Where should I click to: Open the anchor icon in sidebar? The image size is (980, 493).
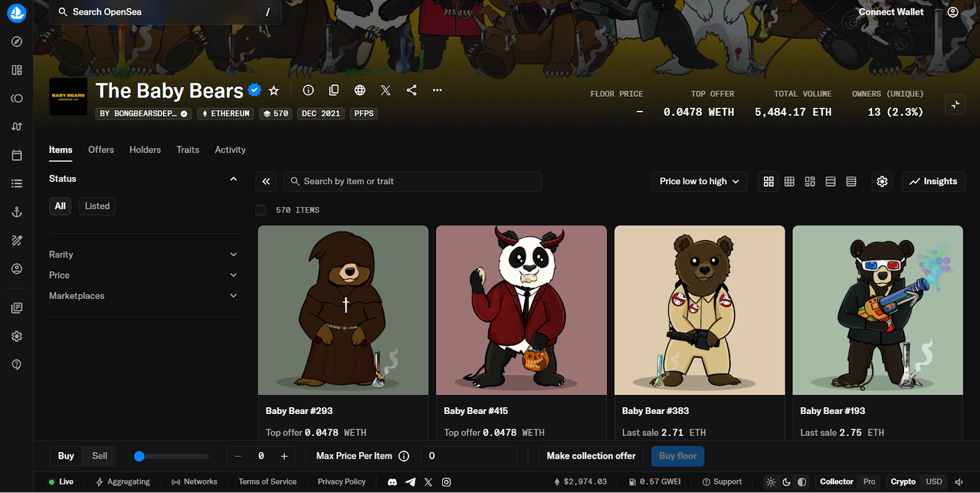click(x=17, y=212)
